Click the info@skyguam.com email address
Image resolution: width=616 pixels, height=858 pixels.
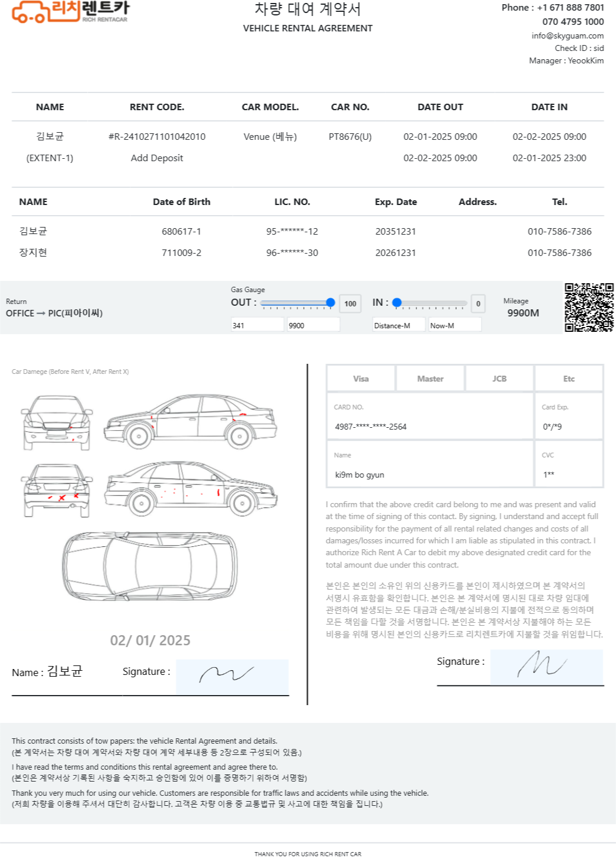[567, 36]
